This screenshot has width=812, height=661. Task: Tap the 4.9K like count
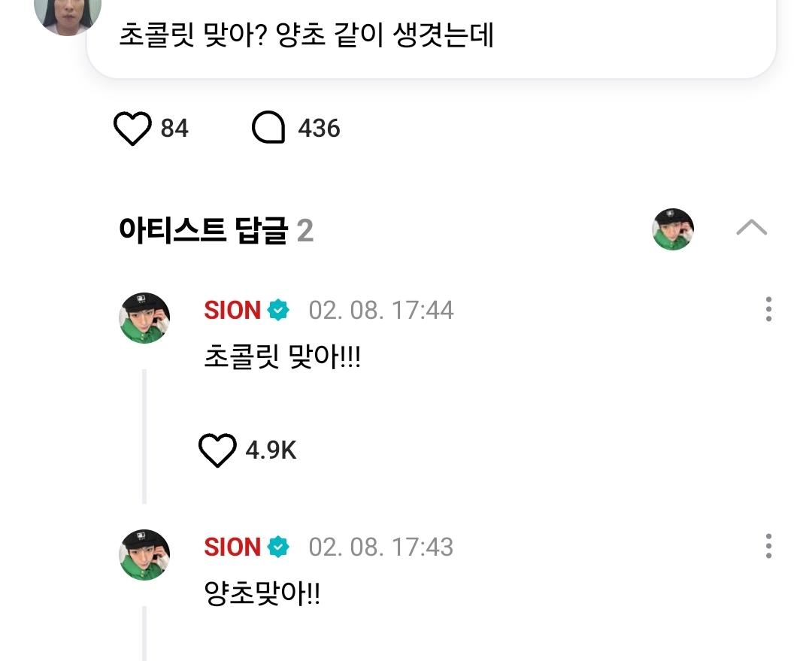point(271,450)
